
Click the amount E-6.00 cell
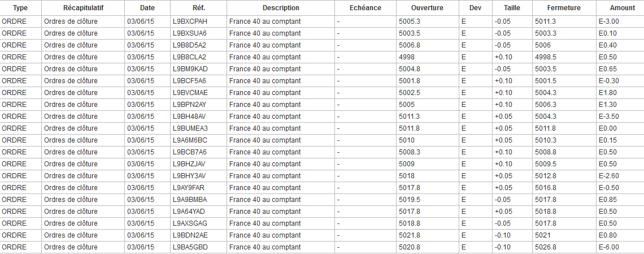coord(608,247)
